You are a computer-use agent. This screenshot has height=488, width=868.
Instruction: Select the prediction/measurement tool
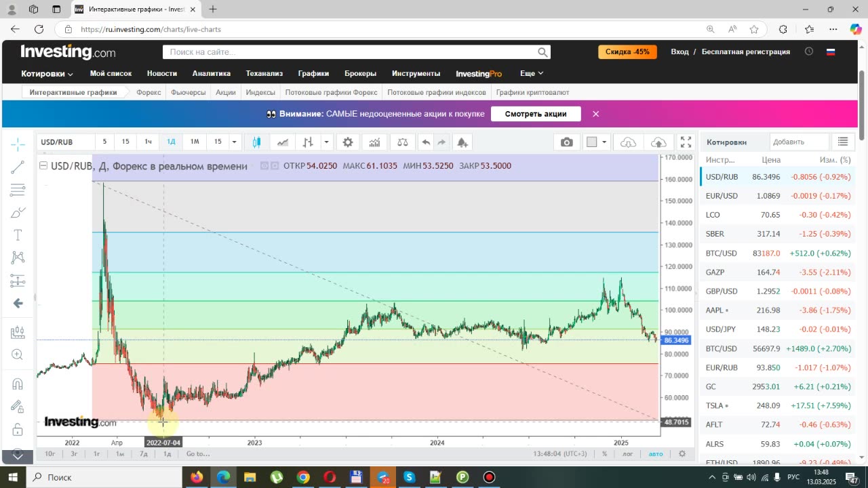[18, 281]
